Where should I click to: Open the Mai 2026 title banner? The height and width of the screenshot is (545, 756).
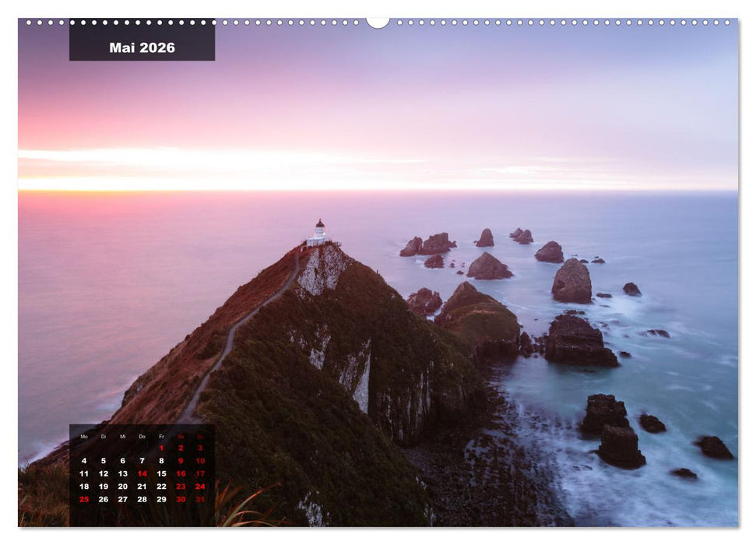[140, 47]
